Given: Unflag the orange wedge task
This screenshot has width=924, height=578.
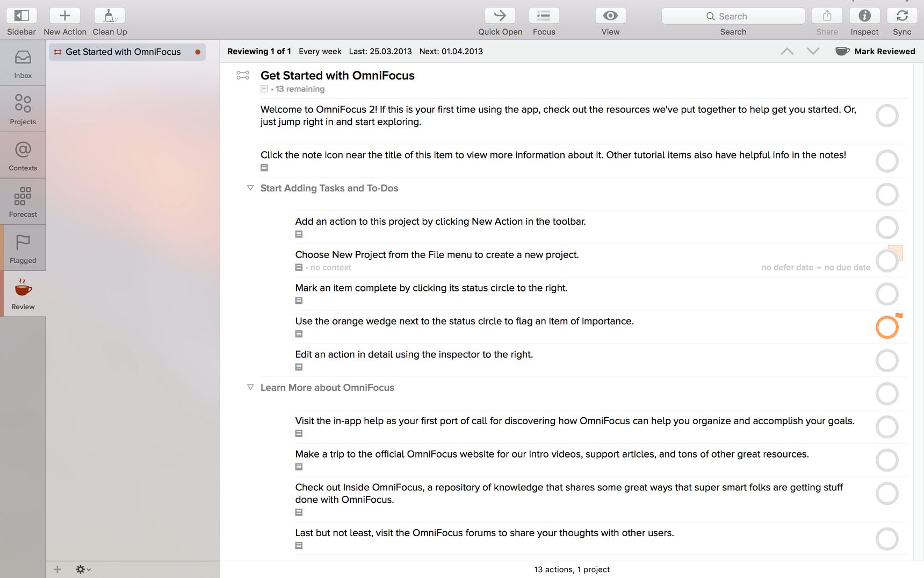Looking at the screenshot, I should [x=899, y=316].
